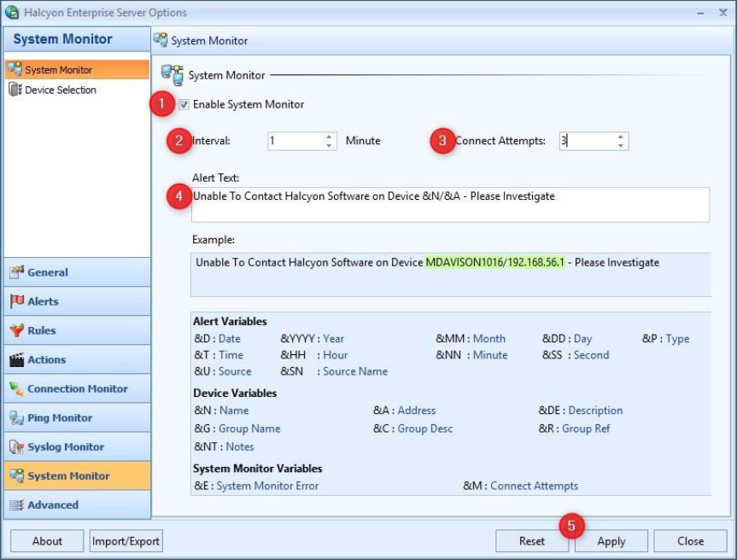Click the Advanced section icon

(16, 505)
